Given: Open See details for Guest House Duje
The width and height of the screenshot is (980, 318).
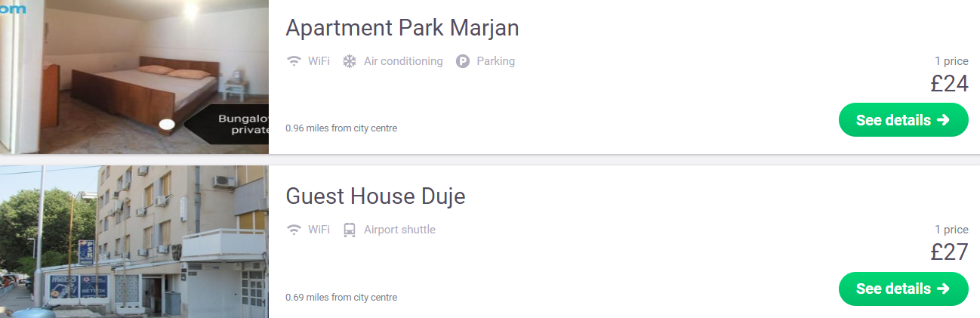Looking at the screenshot, I should 903,289.
